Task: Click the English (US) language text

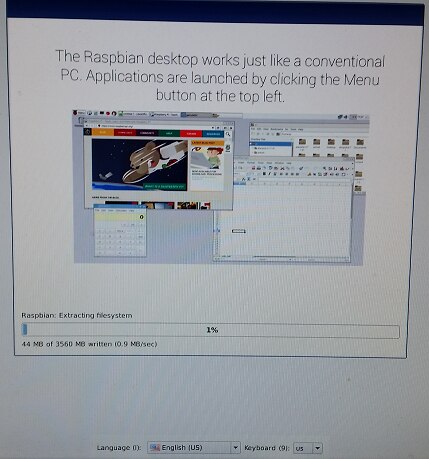Action: point(182,447)
